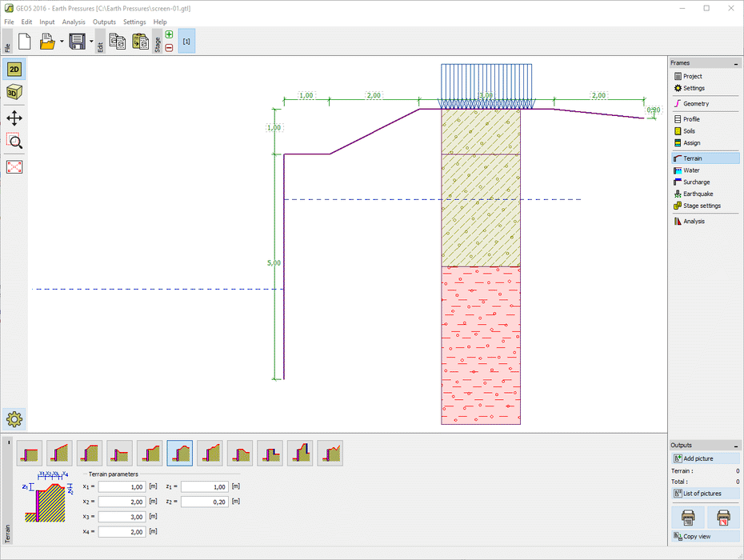Create a new file with the blank page icon
The width and height of the screenshot is (744, 560).
[x=24, y=42]
